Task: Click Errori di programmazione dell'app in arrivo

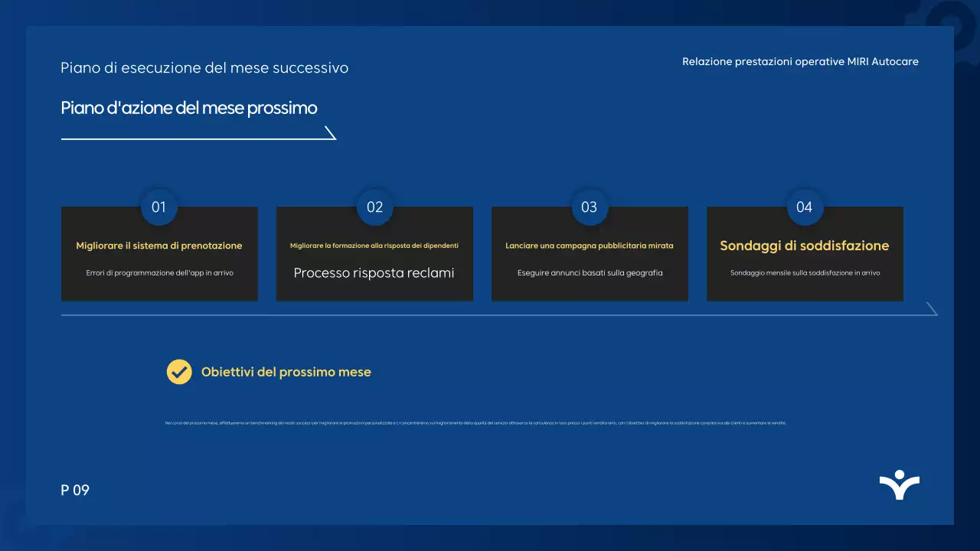Action: 159,272
